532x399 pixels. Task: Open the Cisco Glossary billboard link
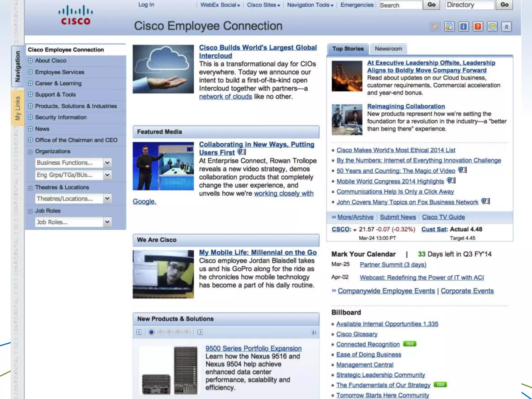[x=357, y=334]
